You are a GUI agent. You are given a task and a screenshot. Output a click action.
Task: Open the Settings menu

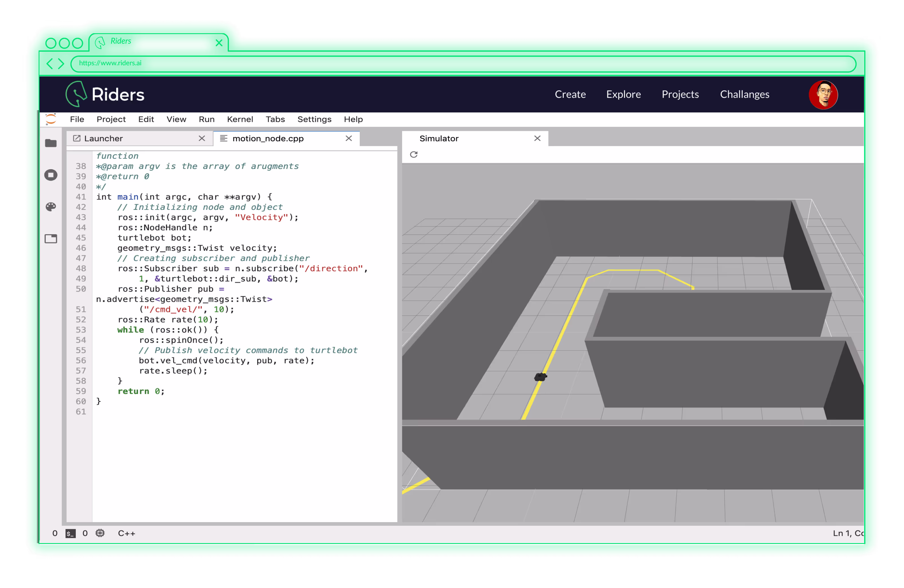[x=314, y=119]
